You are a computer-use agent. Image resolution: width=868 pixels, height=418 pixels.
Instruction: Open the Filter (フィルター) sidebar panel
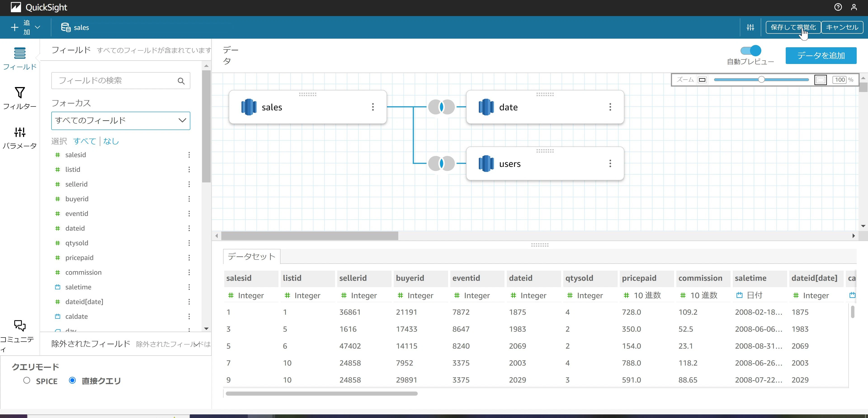[19, 98]
